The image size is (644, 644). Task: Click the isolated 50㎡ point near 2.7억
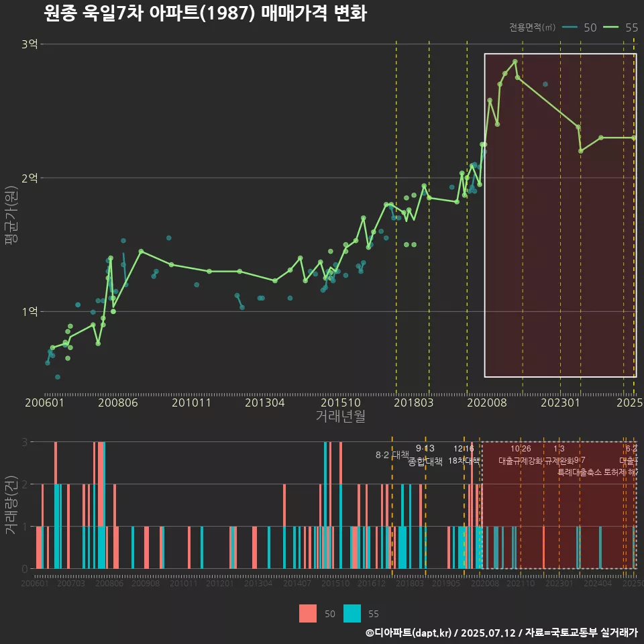pos(545,85)
